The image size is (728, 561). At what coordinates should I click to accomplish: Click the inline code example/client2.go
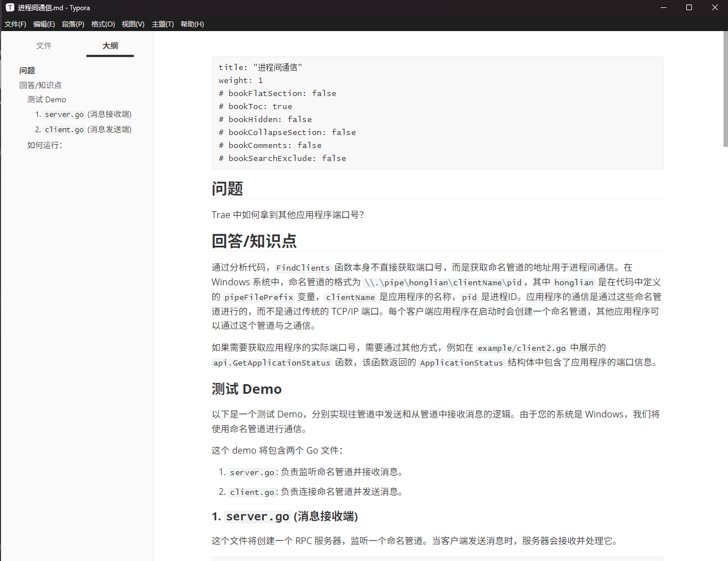pyautogui.click(x=522, y=348)
